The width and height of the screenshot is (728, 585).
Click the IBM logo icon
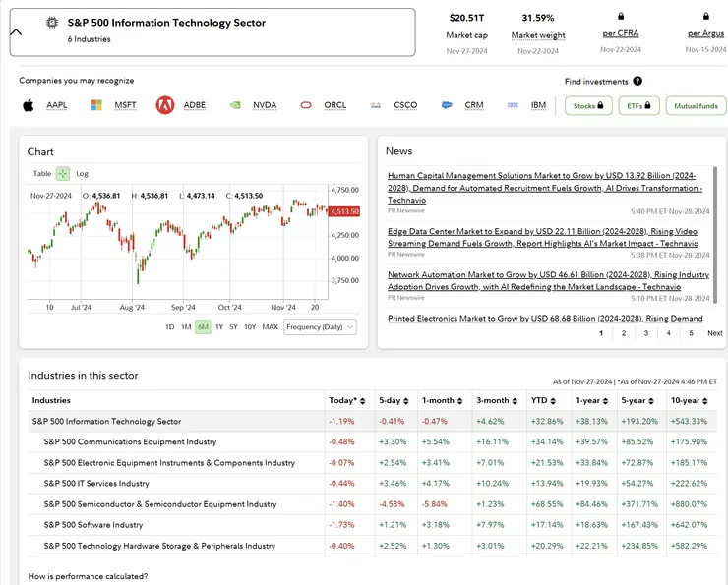coord(513,105)
